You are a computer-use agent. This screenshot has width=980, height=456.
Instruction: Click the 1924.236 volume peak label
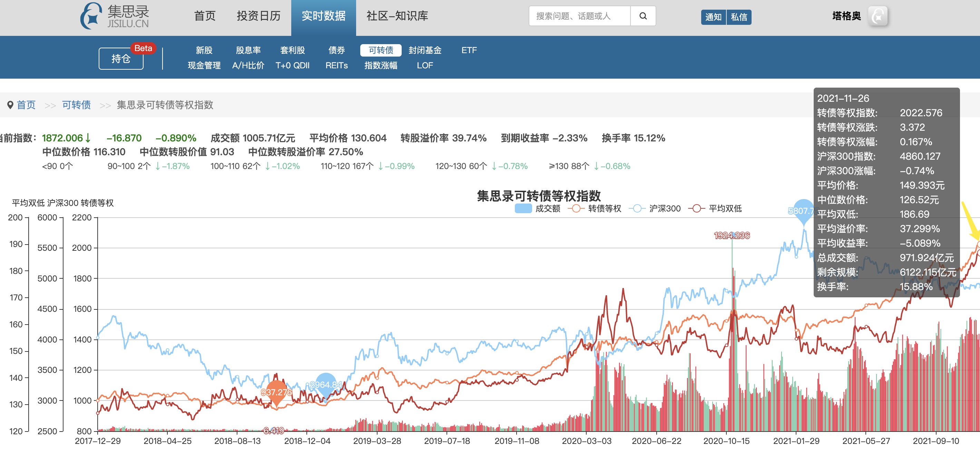(x=732, y=236)
